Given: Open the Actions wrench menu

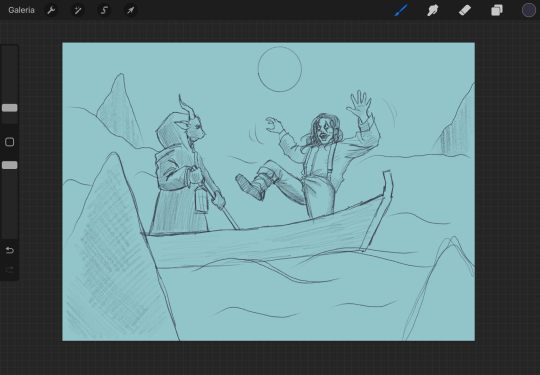Looking at the screenshot, I should (x=51, y=10).
